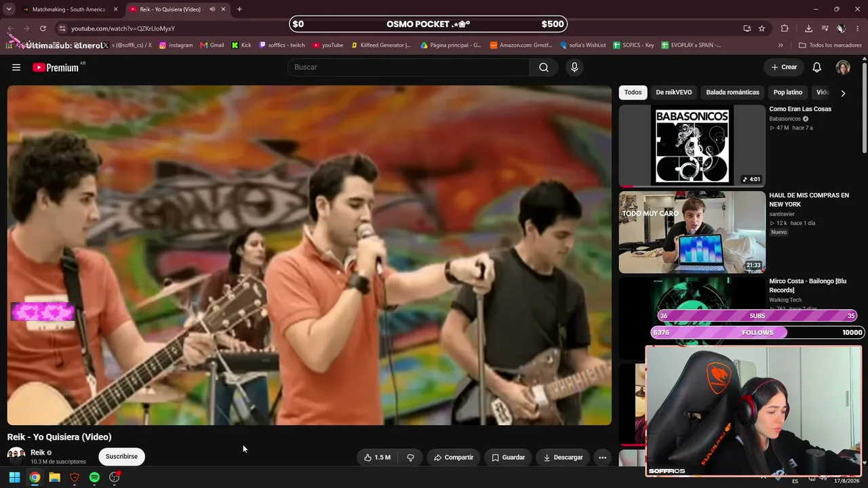Click the Reik video player
Screen dimensions: 868x488
(309, 255)
